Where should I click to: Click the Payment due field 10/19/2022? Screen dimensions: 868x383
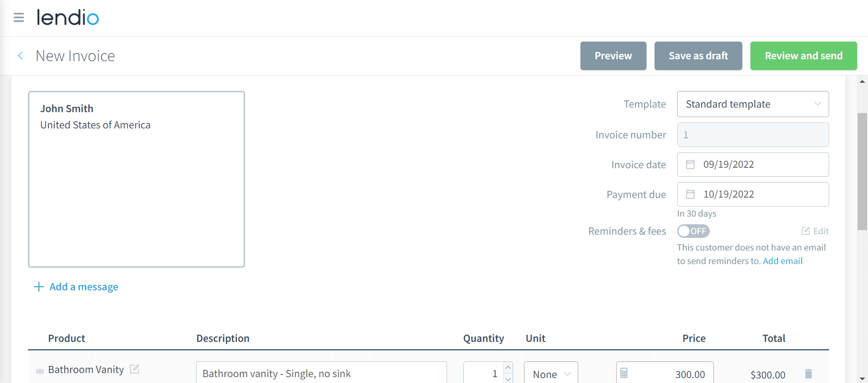click(753, 194)
